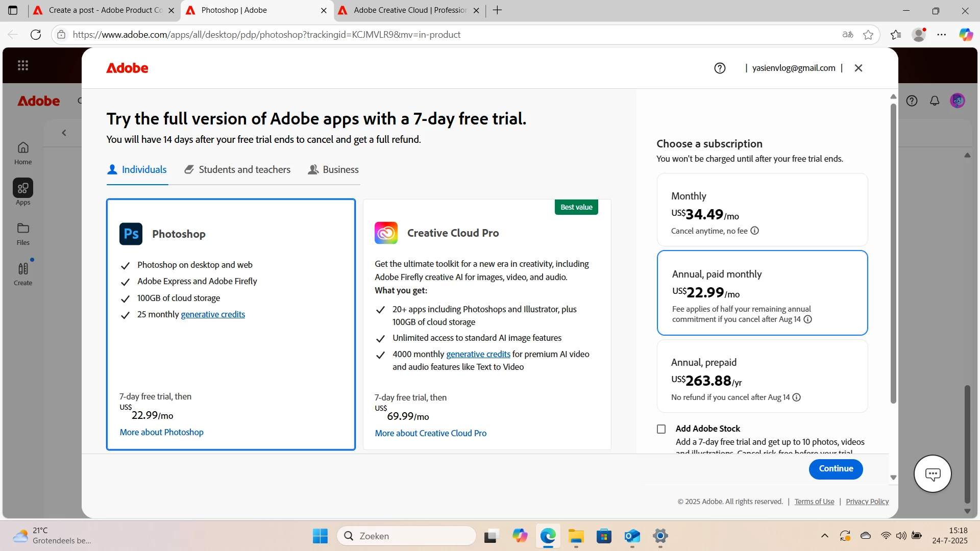
Task: Collapse sidebar using the back chevron
Action: (64, 133)
